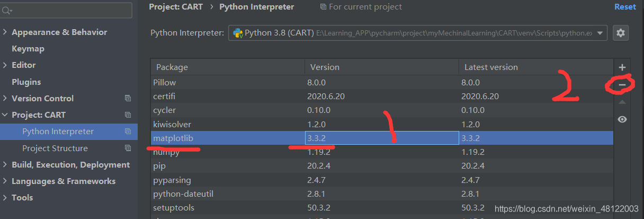Click the copy icon beside Python Interpreter
This screenshot has height=219, width=644.
(x=128, y=132)
